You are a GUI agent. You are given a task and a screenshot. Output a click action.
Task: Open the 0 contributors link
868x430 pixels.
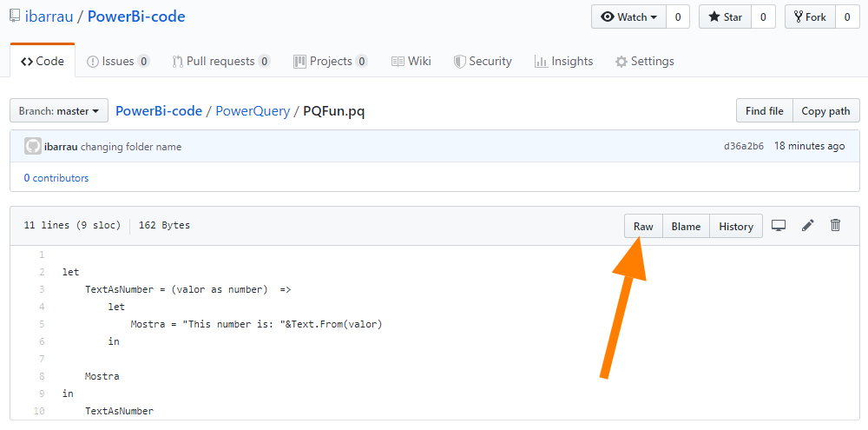(56, 178)
